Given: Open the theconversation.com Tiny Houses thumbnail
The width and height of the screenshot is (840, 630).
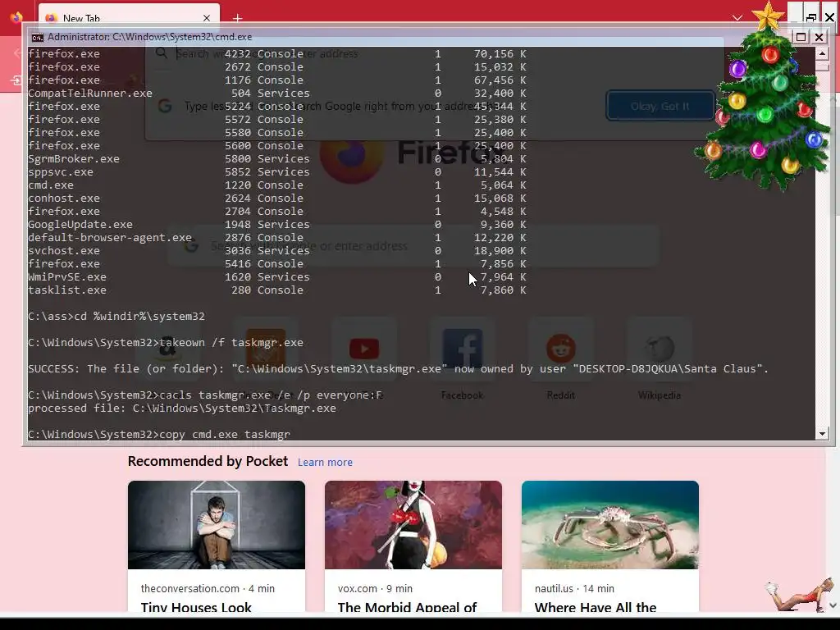Looking at the screenshot, I should 217,525.
